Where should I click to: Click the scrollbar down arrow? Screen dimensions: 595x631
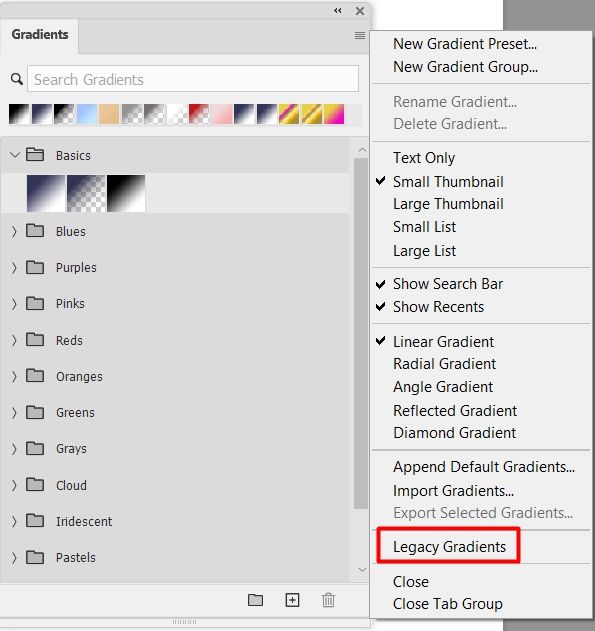pyautogui.click(x=362, y=570)
